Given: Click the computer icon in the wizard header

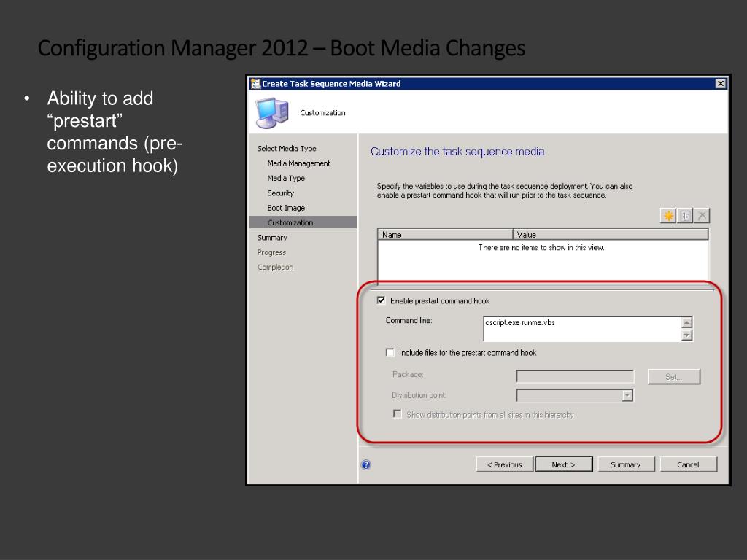Looking at the screenshot, I should point(271,113).
